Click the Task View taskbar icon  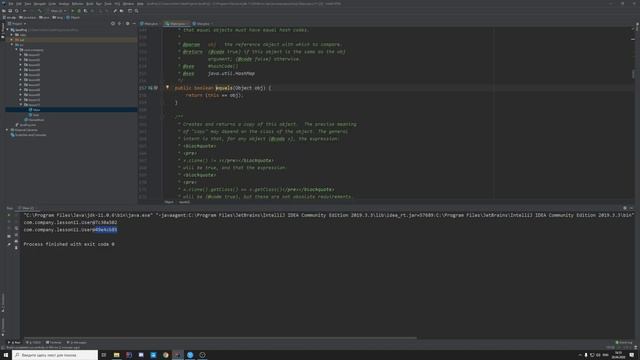(104, 355)
